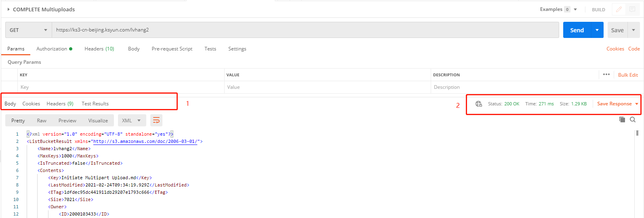The width and height of the screenshot is (644, 218).
Task: Toggle line wrap icon in response viewer
Action: click(156, 120)
